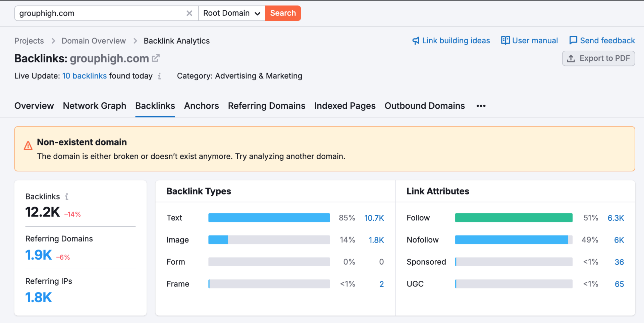644x323 pixels.
Task: Click the Image backlinks progress bar
Action: pos(269,240)
